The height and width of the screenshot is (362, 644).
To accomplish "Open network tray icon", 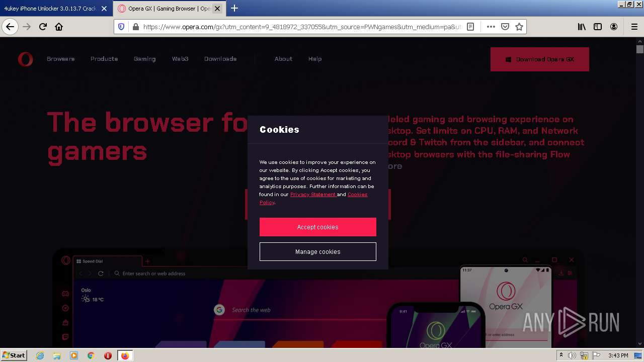I will click(584, 355).
